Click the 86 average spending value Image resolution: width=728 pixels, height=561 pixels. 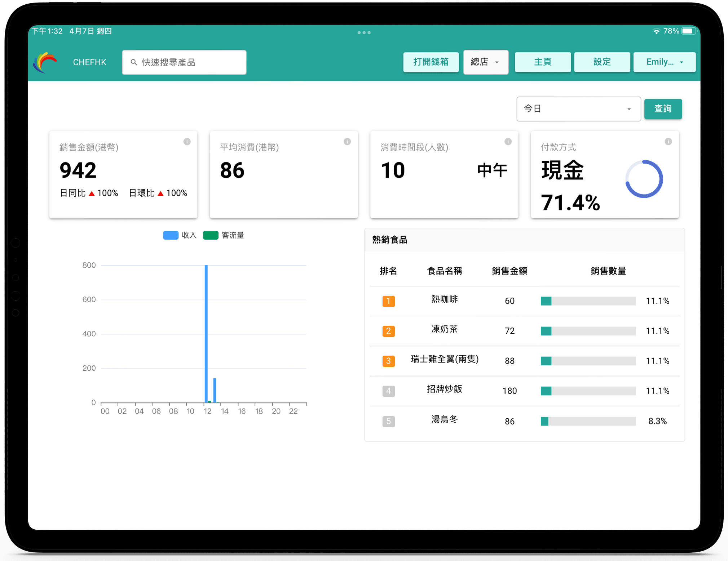[232, 170]
